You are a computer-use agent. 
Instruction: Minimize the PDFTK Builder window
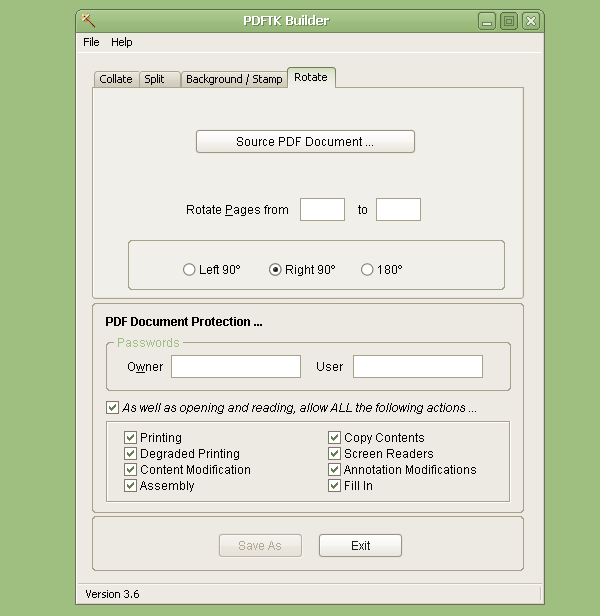click(x=487, y=21)
